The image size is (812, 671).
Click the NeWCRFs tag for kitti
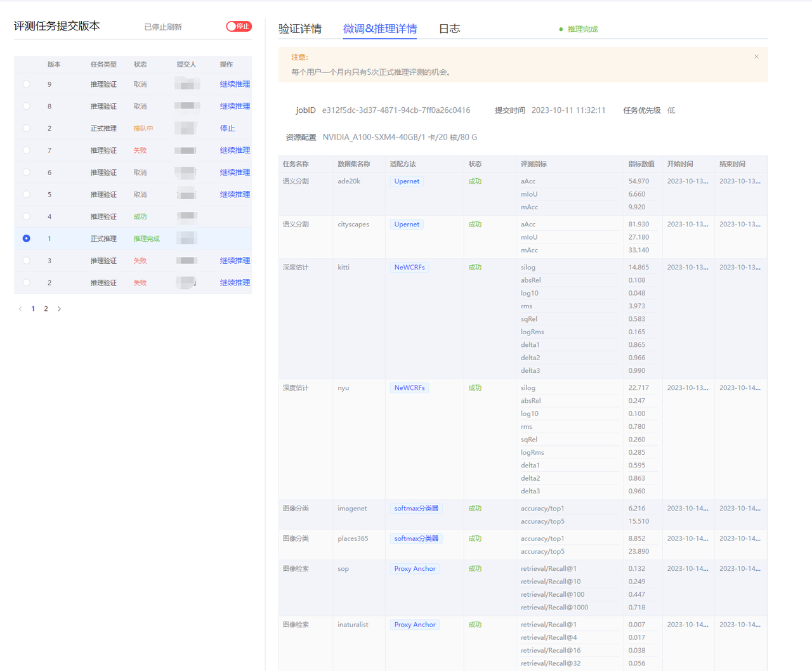coord(409,268)
